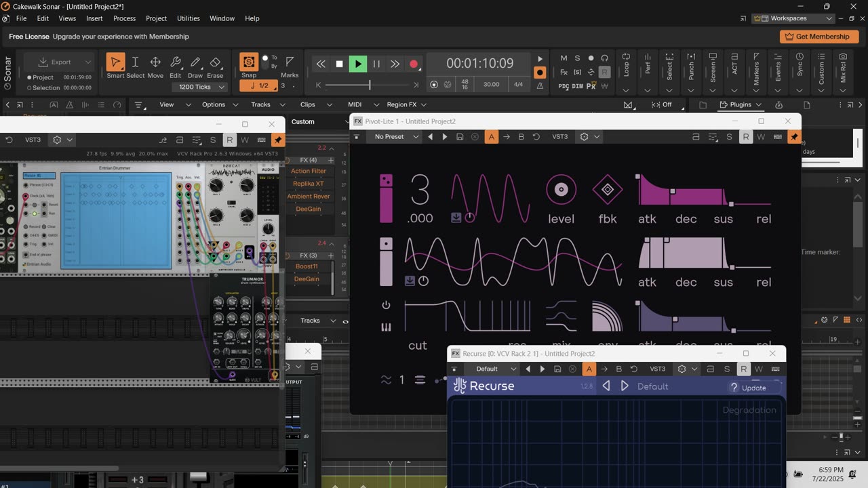Open the browser Media folder icon

pyautogui.click(x=703, y=105)
